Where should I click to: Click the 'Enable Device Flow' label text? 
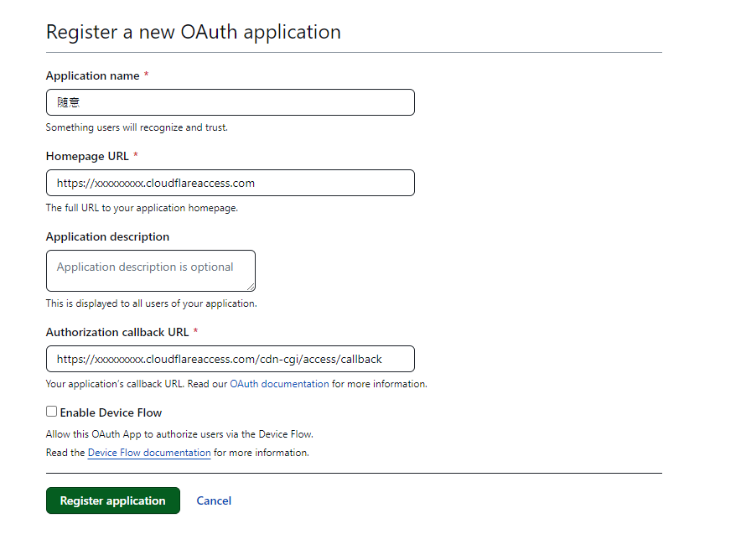111,412
